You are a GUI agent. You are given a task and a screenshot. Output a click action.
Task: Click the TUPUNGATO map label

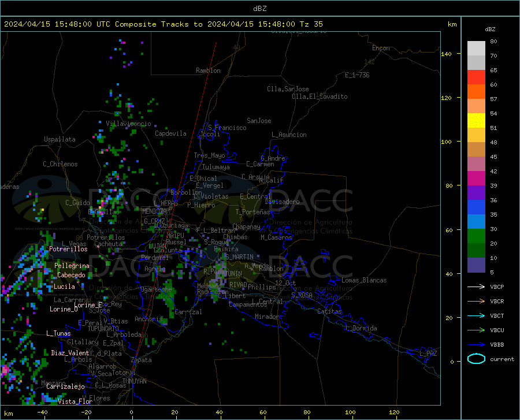103,329
